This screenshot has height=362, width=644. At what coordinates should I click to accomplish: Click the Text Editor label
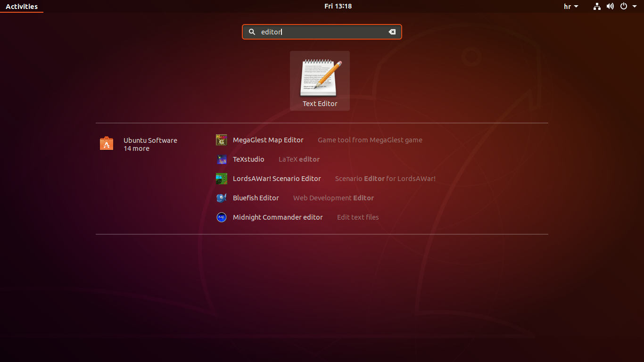pyautogui.click(x=320, y=104)
